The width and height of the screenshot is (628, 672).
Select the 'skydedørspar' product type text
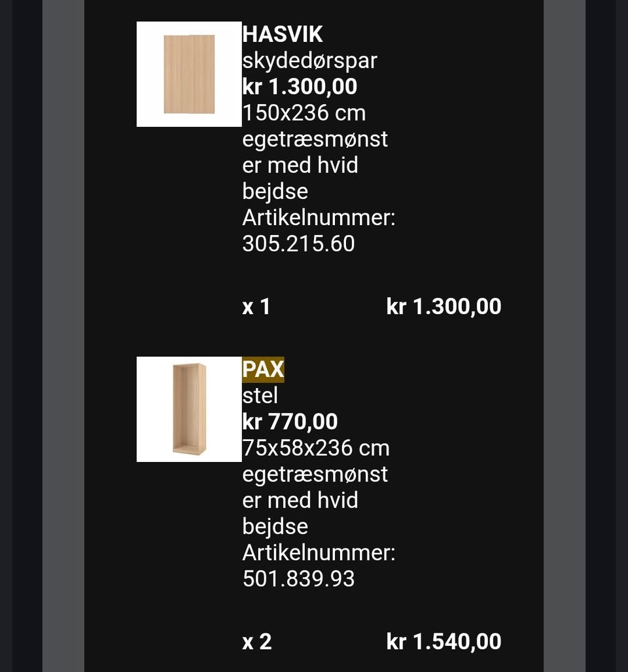point(309,60)
